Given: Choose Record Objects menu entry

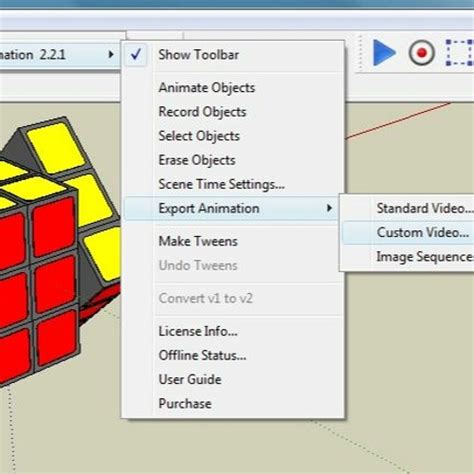Looking at the screenshot, I should (233, 112).
